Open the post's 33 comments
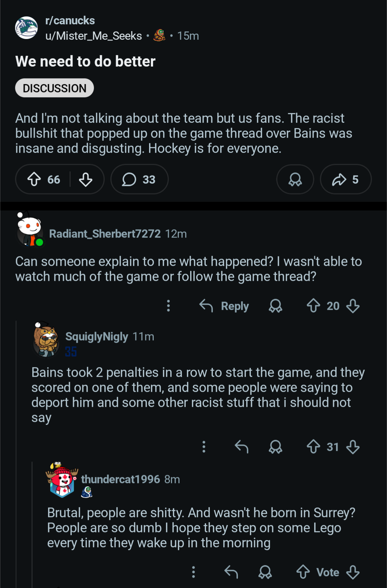Image resolution: width=387 pixels, height=588 pixels. 139,179
